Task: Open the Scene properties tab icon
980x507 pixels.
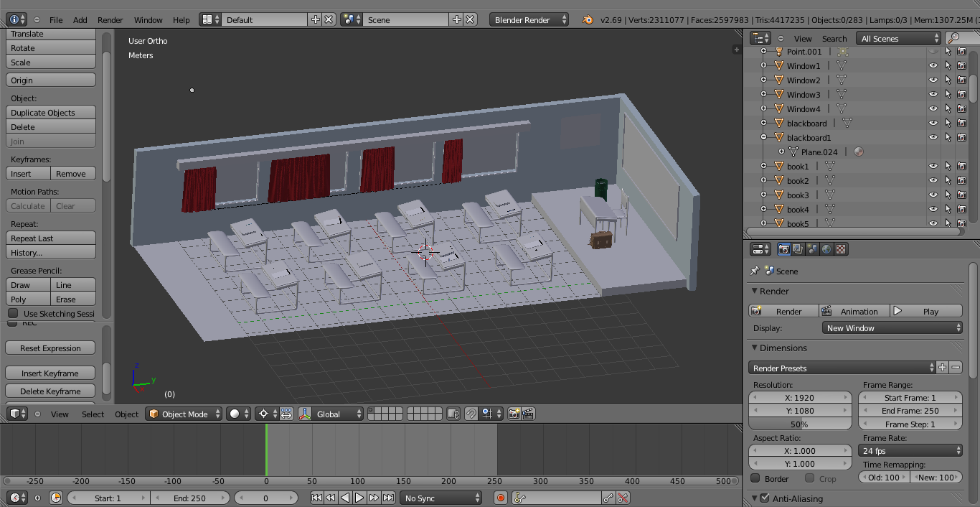Action: [x=812, y=249]
